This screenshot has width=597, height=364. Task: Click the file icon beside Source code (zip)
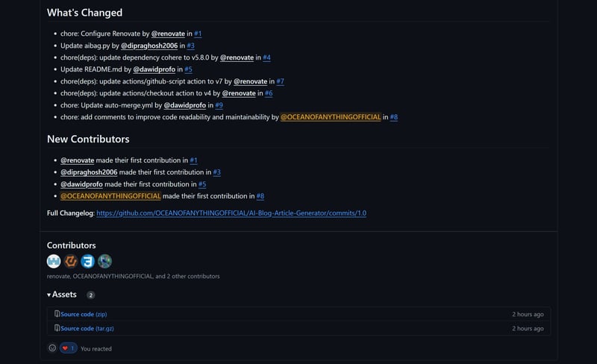pos(57,314)
